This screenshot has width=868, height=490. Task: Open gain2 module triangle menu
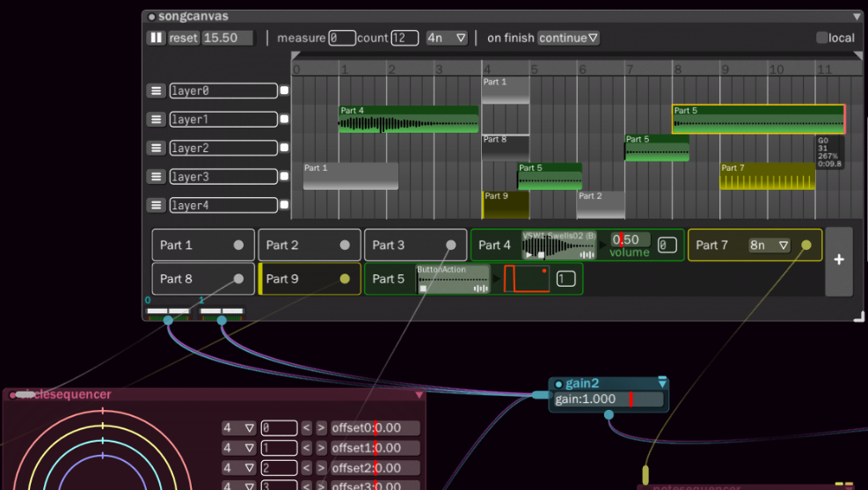[x=662, y=383]
